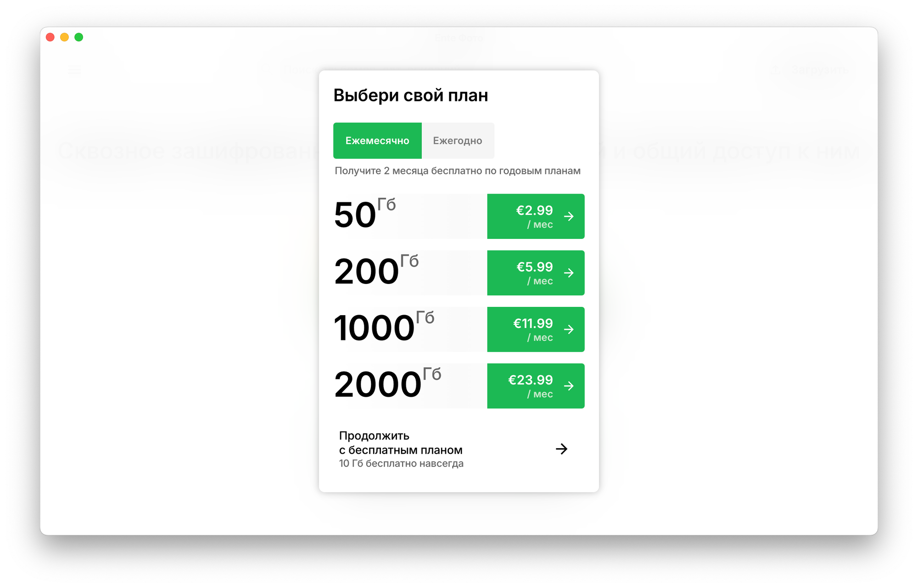
Task: Choose the €23.99 / мес price
Action: (530, 386)
